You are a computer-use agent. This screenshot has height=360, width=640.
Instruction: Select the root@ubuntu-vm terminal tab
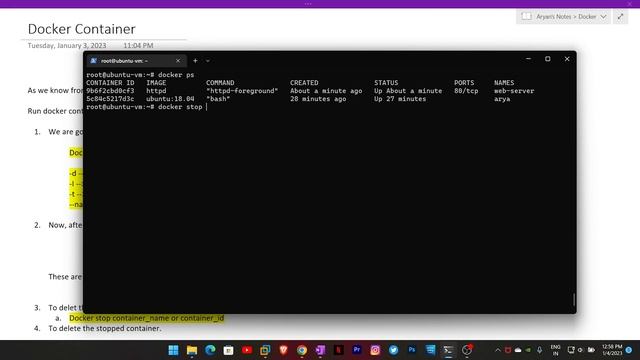point(137,60)
